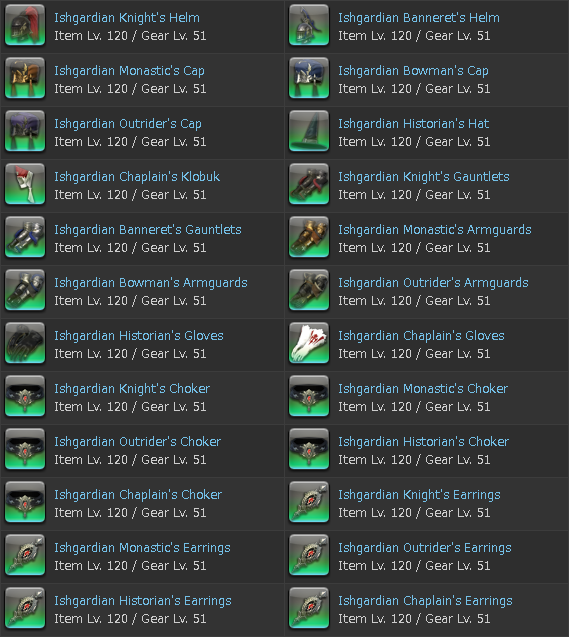
Task: Follow the Ishgardian Historian's Choker link
Action: [424, 442]
